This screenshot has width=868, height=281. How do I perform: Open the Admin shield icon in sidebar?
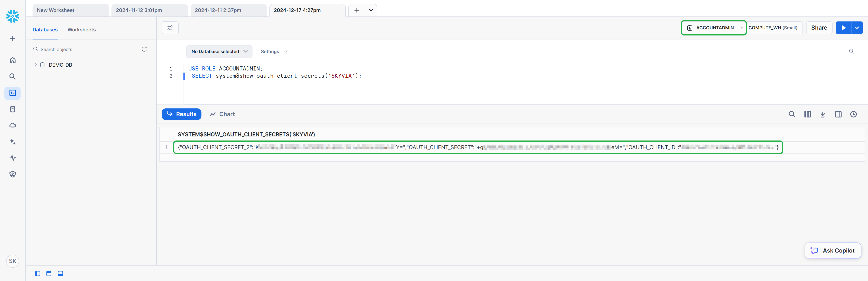[x=12, y=174]
